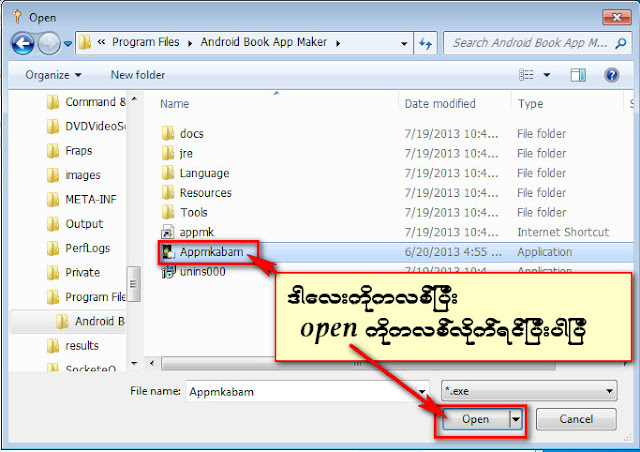Sort by the Type column header
The height and width of the screenshot is (452, 640).
pyautogui.click(x=530, y=104)
